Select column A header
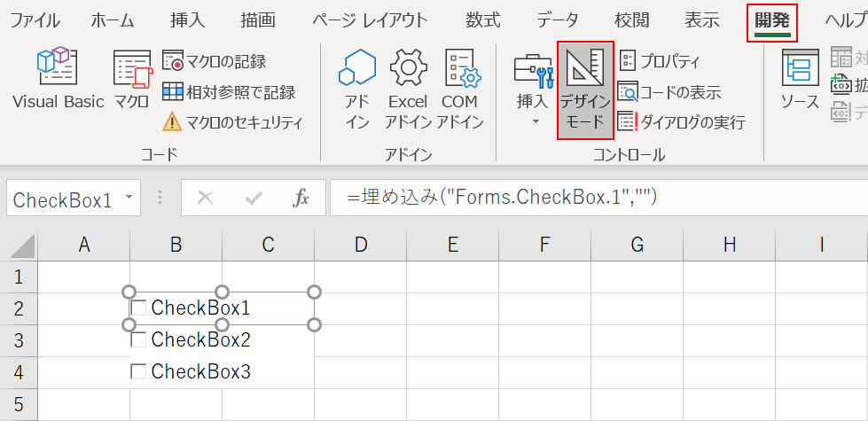Image resolution: width=868 pixels, height=421 pixels. tap(83, 246)
